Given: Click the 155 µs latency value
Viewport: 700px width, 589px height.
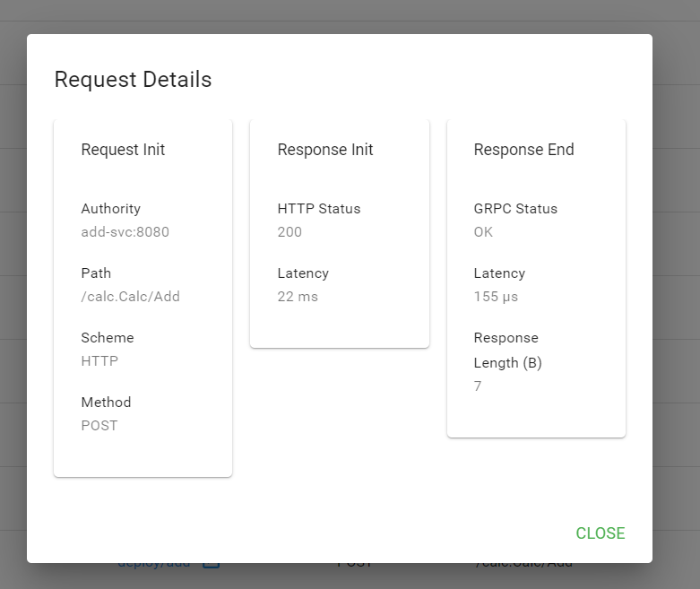Looking at the screenshot, I should pyautogui.click(x=496, y=297).
